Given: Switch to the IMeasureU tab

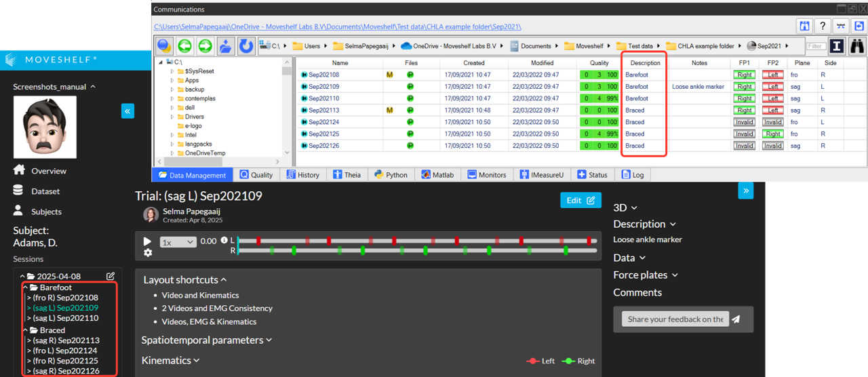Looking at the screenshot, I should 543,174.
